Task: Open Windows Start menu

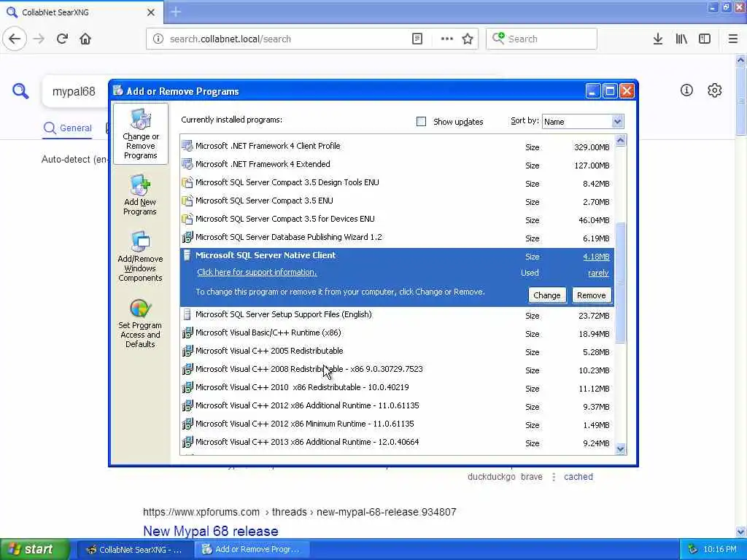Action: point(35,549)
